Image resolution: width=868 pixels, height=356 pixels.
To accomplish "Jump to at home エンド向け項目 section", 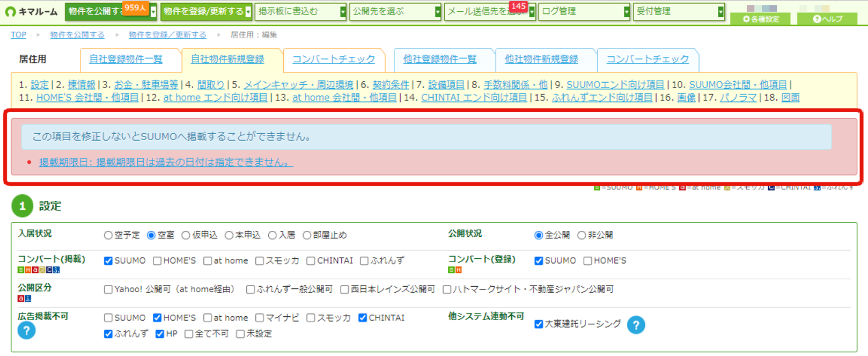I will click(x=215, y=98).
